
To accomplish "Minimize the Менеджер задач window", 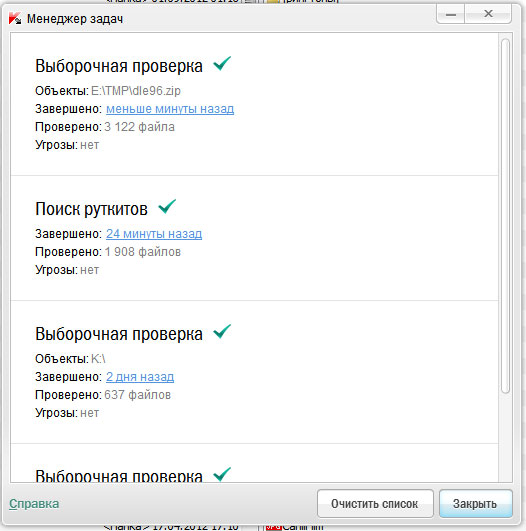I will coord(450,14).
